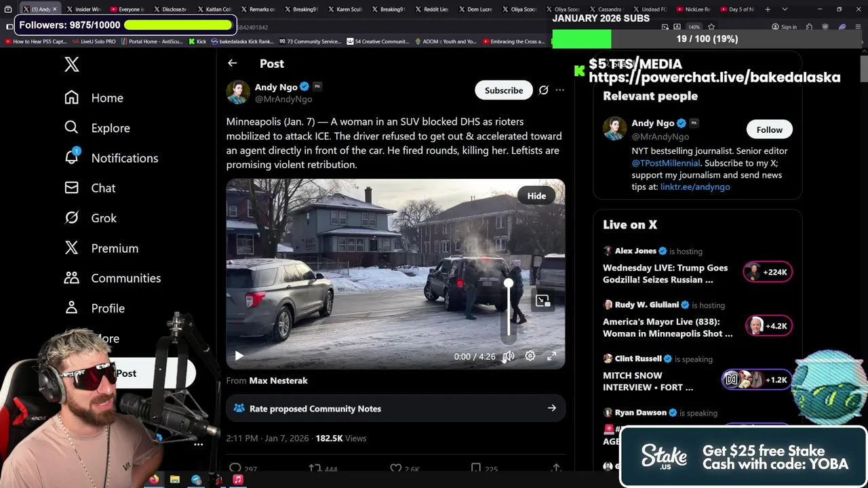
Task: Open Communities section
Action: coord(113,278)
